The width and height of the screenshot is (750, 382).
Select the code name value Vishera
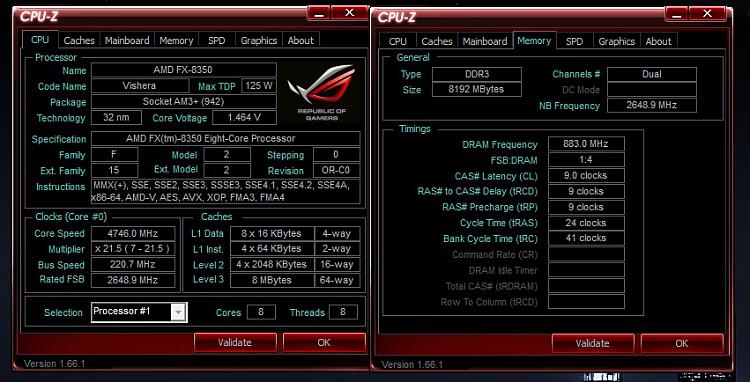[140, 86]
